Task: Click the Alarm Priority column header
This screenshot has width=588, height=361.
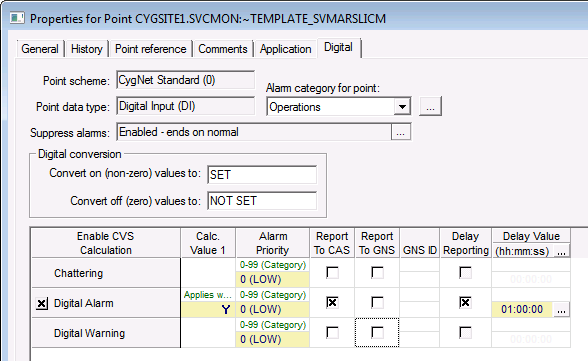Action: (273, 243)
